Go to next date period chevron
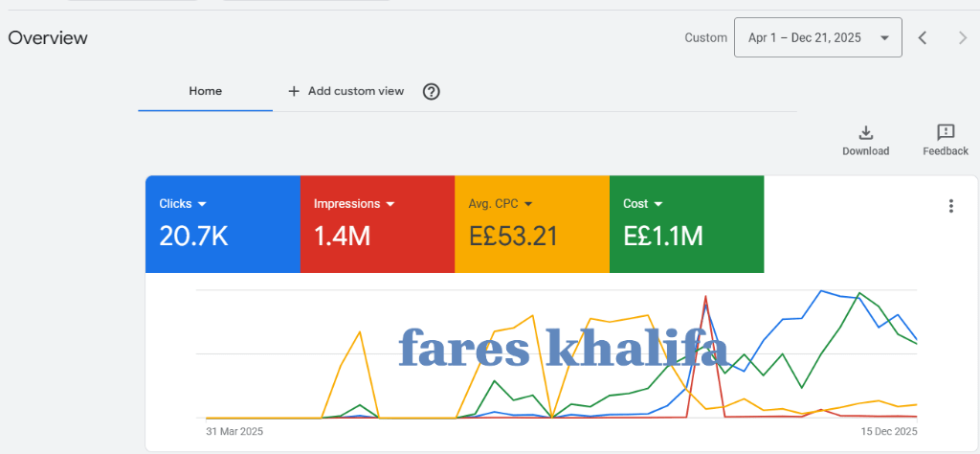This screenshot has height=454, width=980. [963, 38]
